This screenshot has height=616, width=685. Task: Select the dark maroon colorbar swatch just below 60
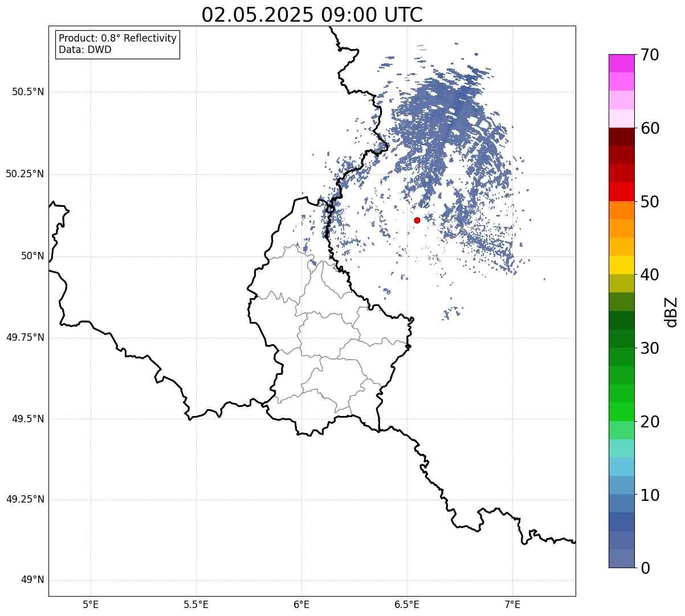(x=622, y=137)
